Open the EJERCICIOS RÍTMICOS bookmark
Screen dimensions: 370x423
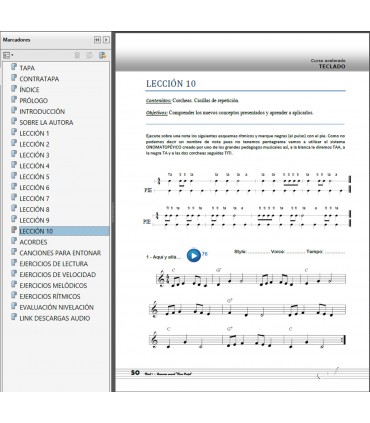click(x=50, y=297)
